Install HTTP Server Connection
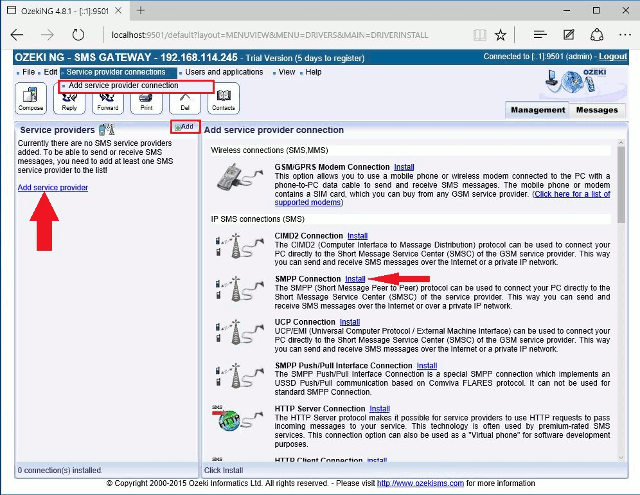This screenshot has height=495, width=640. pos(380,409)
